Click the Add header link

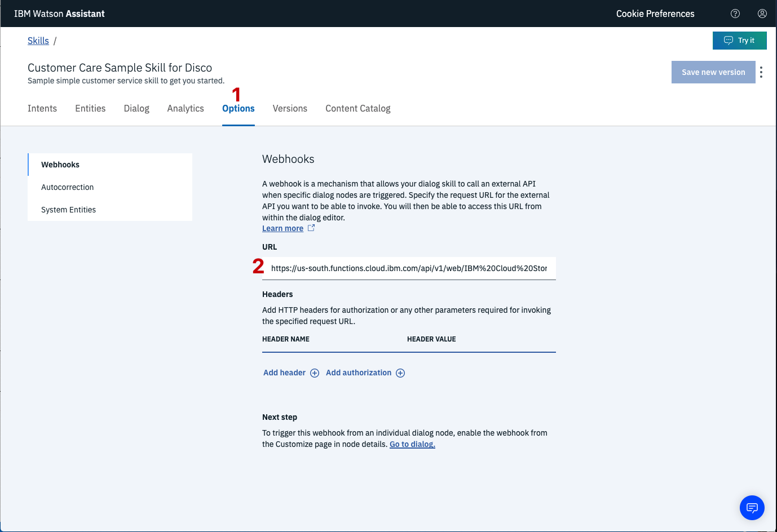284,373
